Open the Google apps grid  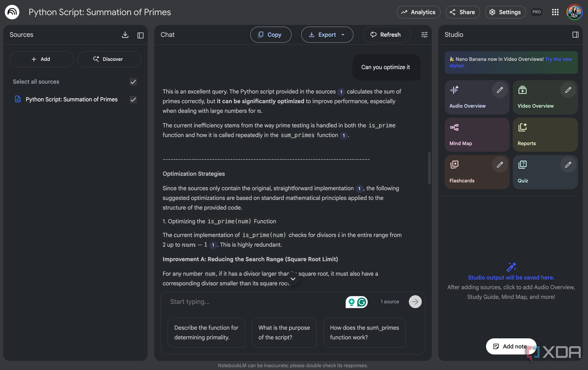tap(555, 12)
